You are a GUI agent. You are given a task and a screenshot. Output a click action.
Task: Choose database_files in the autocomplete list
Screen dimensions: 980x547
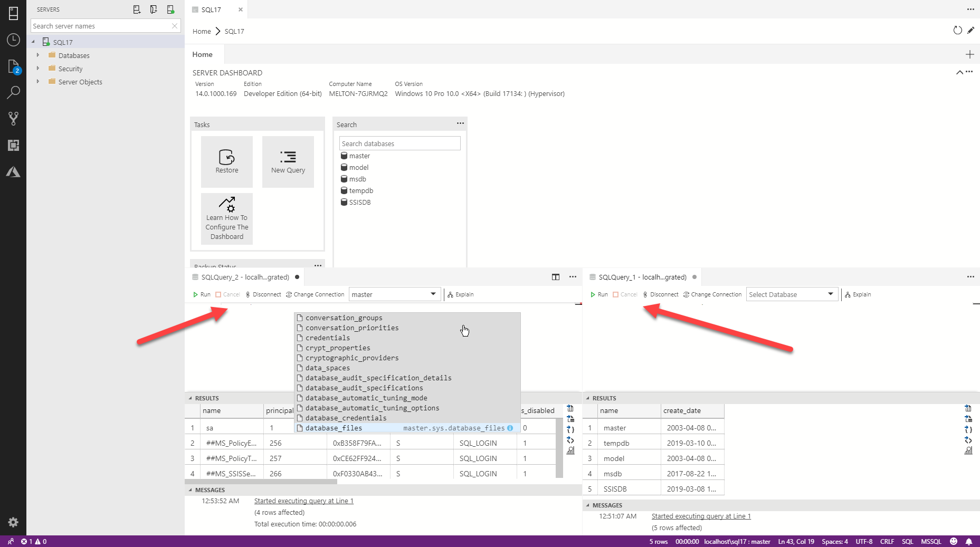coord(407,428)
